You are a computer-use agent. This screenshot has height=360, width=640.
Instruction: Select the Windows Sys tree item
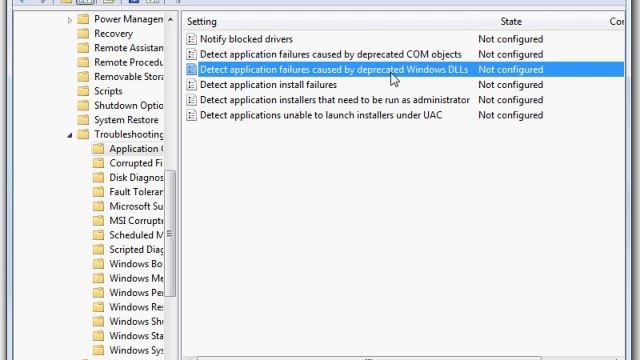(136, 350)
